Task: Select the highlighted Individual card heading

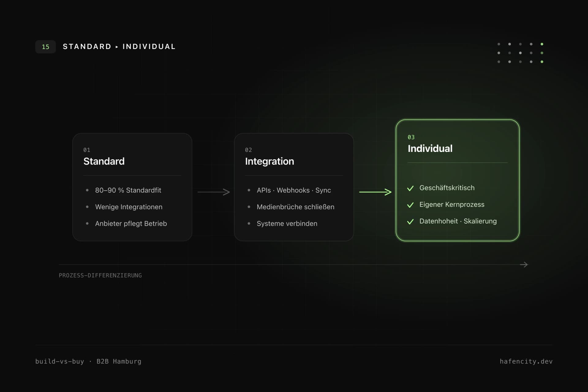Action: pos(430,149)
